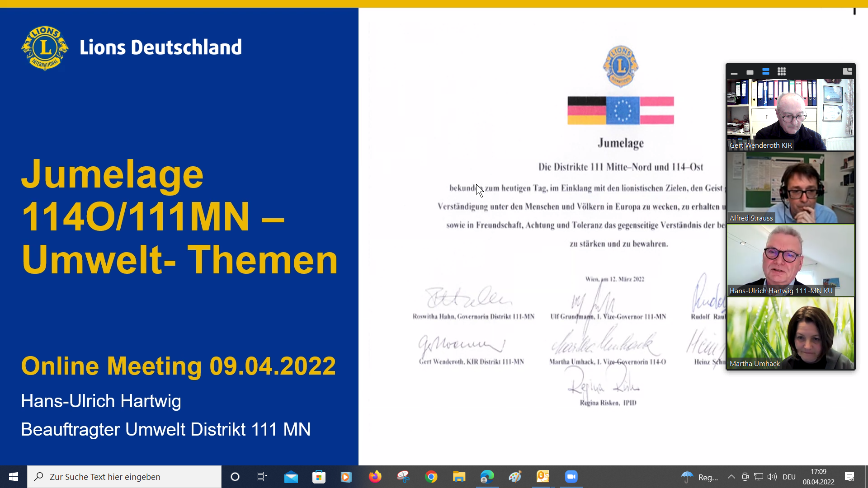Open the clock showing 17:09

[818, 477]
